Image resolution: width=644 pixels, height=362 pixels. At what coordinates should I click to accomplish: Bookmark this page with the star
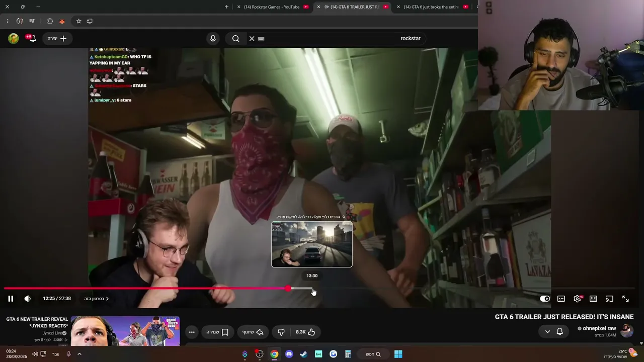click(x=78, y=21)
